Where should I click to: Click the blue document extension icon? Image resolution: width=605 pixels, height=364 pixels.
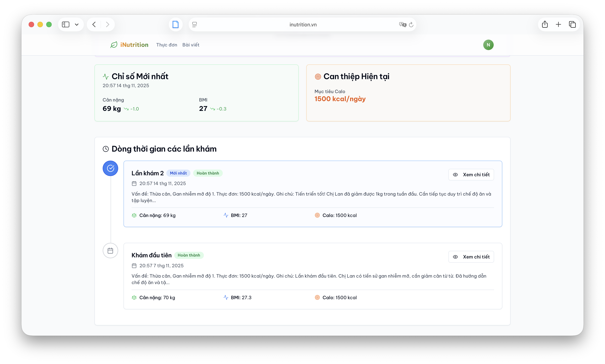point(175,24)
